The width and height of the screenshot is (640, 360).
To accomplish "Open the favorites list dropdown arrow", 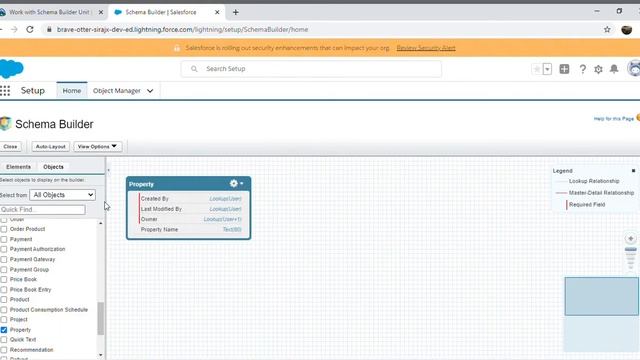I will click(x=547, y=69).
